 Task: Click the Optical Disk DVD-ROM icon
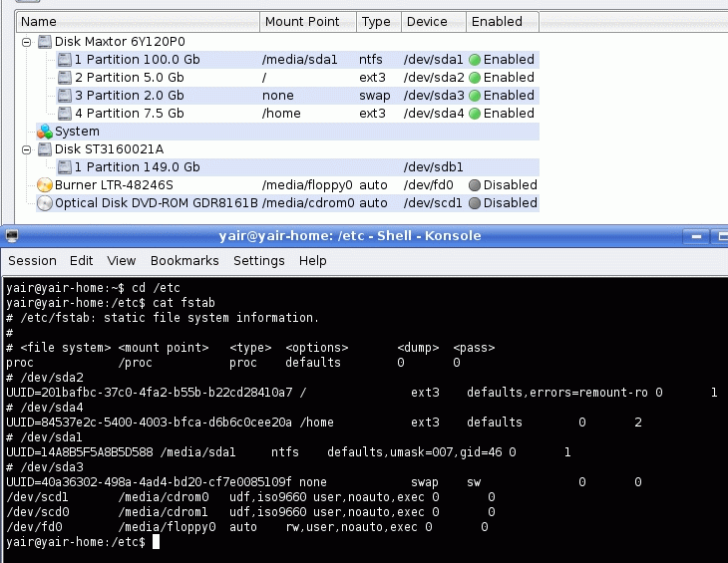(x=45, y=203)
